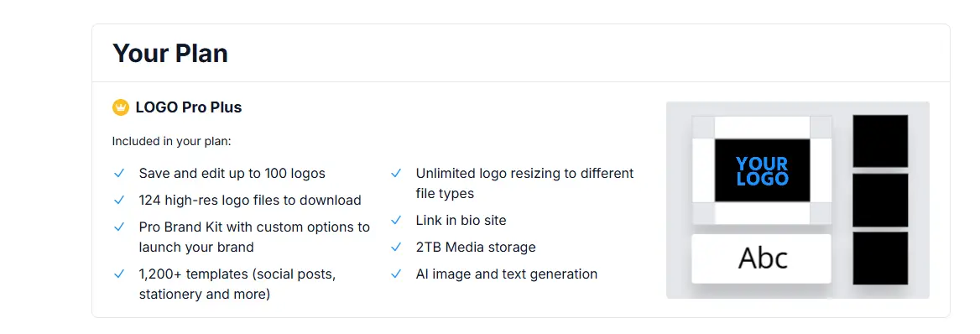The height and width of the screenshot is (334, 980).
Task: Click the Link in bio site feature text
Action: [461, 220]
